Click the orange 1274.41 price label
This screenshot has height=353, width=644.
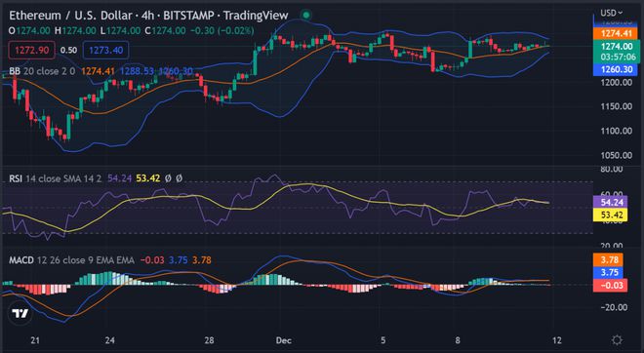click(616, 34)
